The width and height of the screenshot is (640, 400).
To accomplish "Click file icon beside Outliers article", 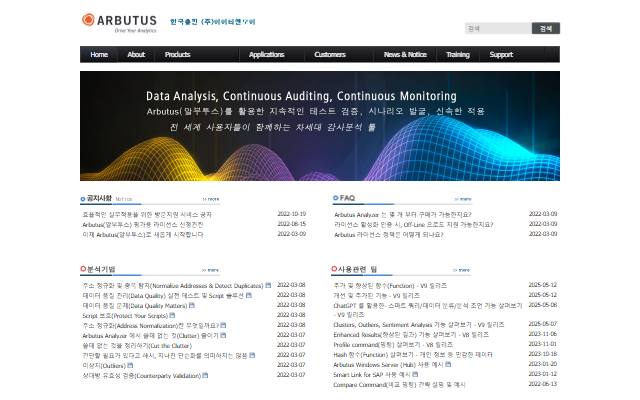I will coord(130,365).
